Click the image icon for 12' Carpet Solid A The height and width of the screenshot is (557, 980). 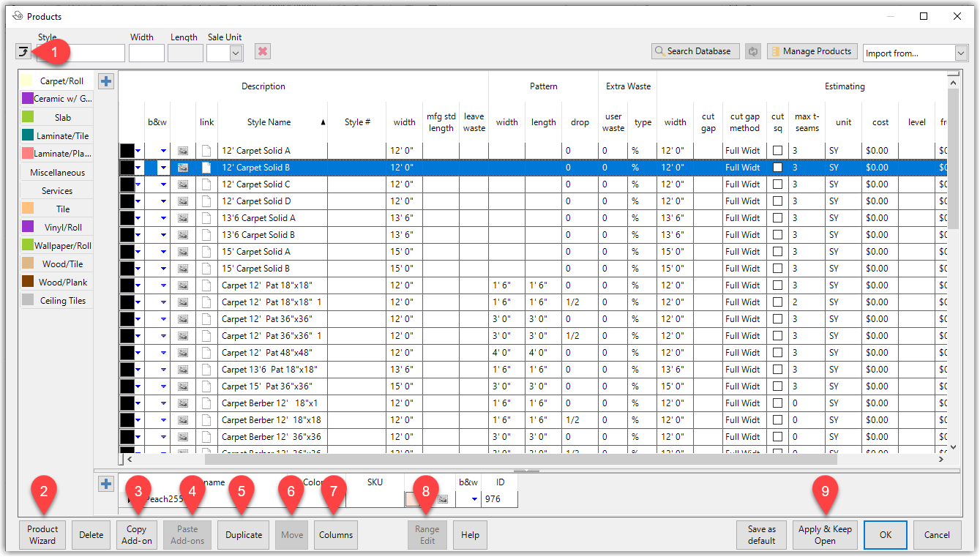183,151
